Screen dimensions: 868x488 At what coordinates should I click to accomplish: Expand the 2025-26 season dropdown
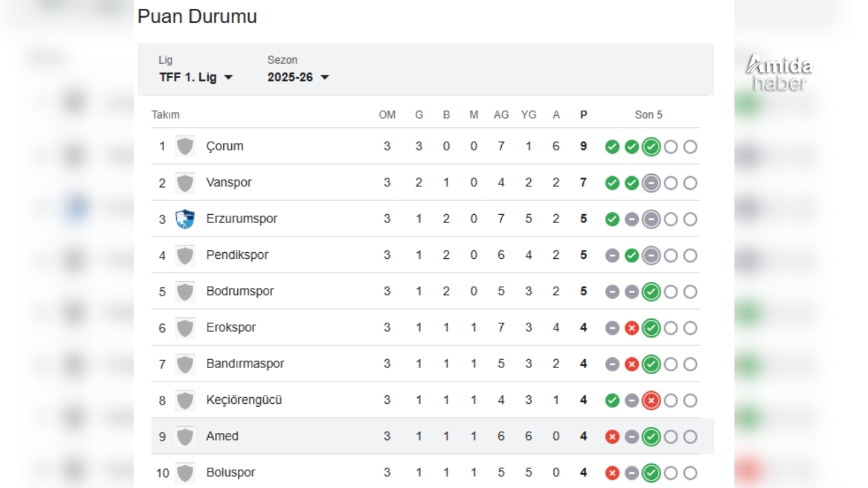pos(298,77)
